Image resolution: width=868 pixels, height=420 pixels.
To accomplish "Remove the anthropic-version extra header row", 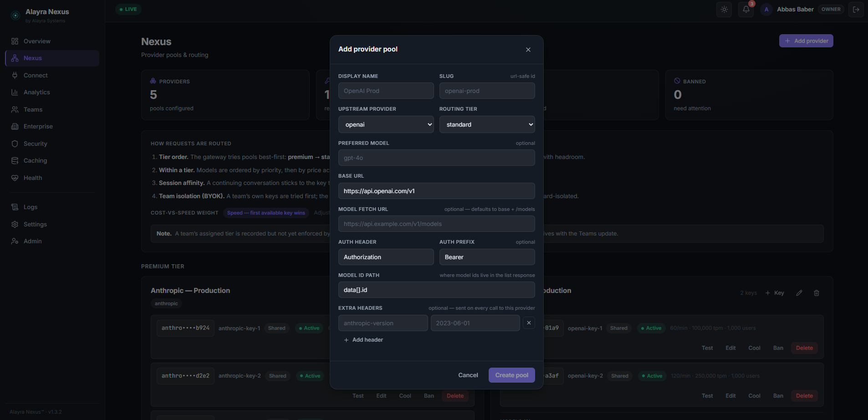I will point(529,323).
